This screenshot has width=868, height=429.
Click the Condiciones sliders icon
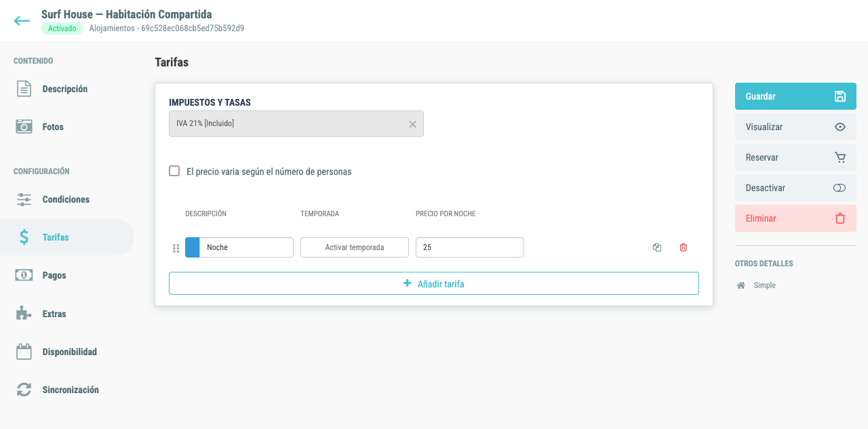[24, 199]
